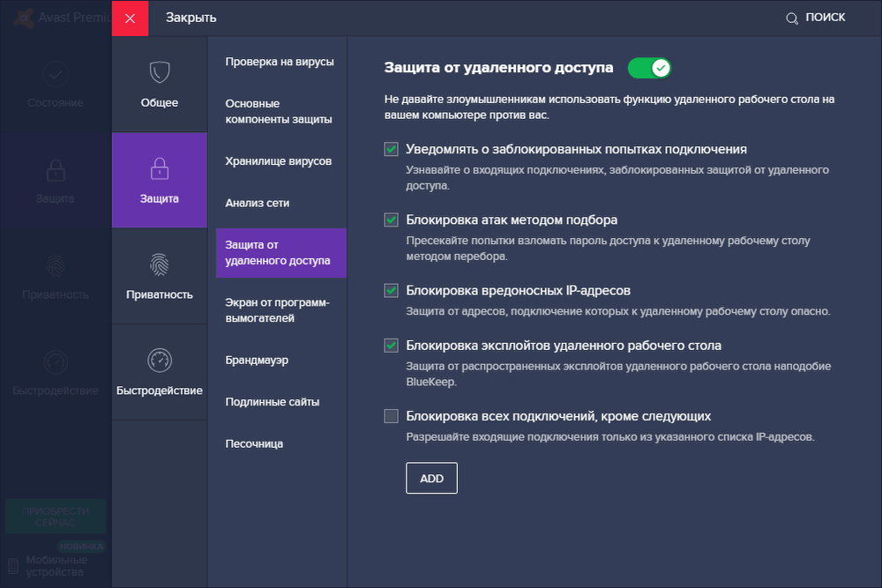Enable blocking all connections except listed
The height and width of the screenshot is (588, 882).
[x=392, y=416]
